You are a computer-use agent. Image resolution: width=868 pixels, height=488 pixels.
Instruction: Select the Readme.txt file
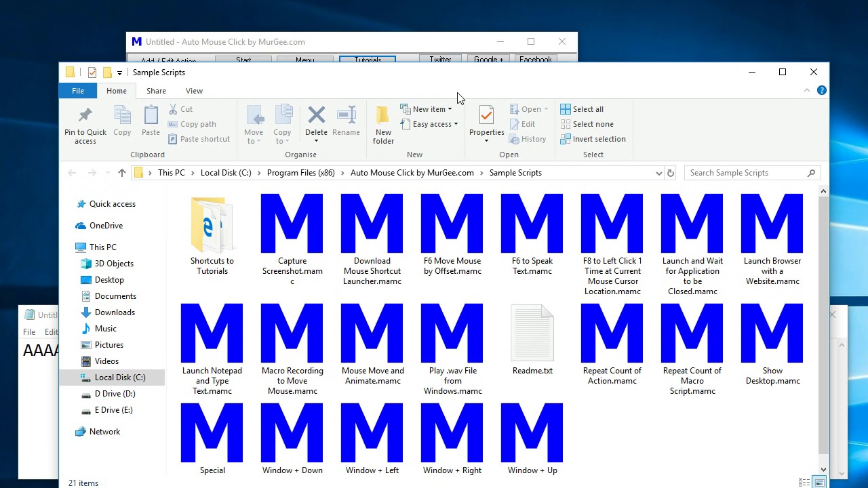click(532, 340)
